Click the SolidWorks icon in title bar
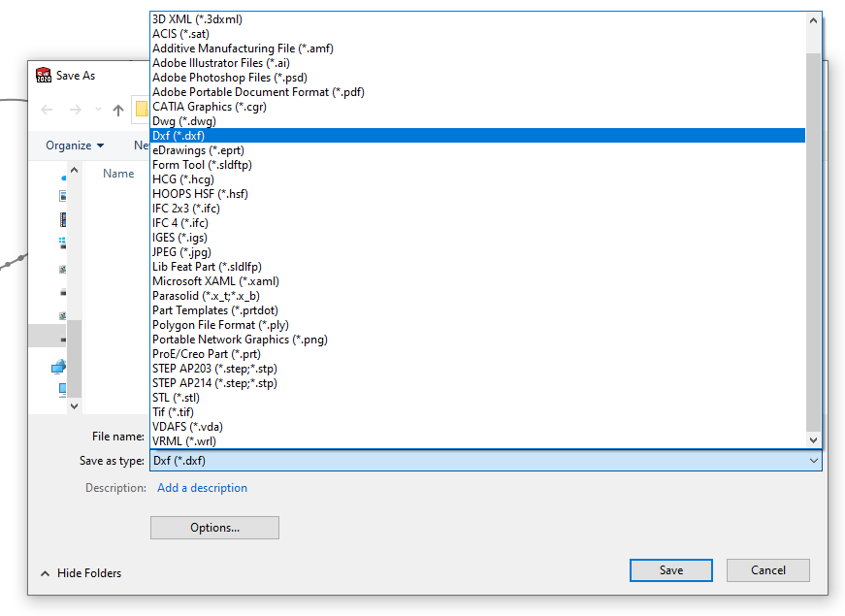 pos(44,76)
